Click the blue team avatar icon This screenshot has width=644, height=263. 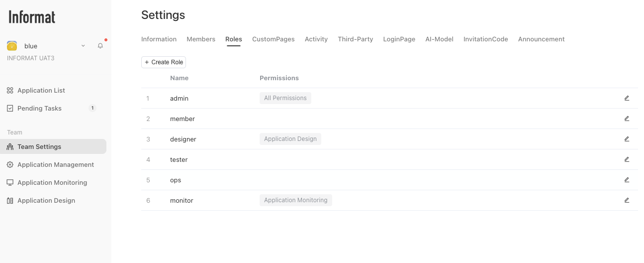click(x=12, y=46)
